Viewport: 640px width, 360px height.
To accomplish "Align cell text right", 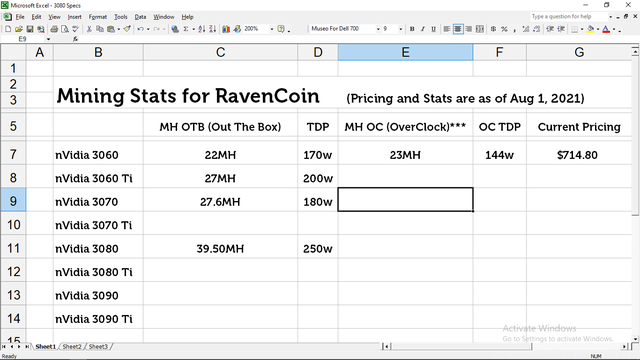I will pyautogui.click(x=469, y=29).
